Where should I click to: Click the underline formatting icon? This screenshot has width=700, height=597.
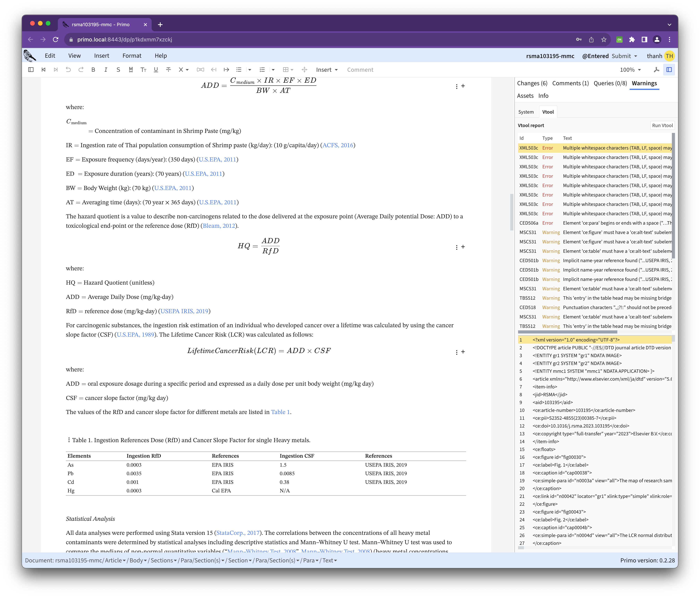point(156,70)
